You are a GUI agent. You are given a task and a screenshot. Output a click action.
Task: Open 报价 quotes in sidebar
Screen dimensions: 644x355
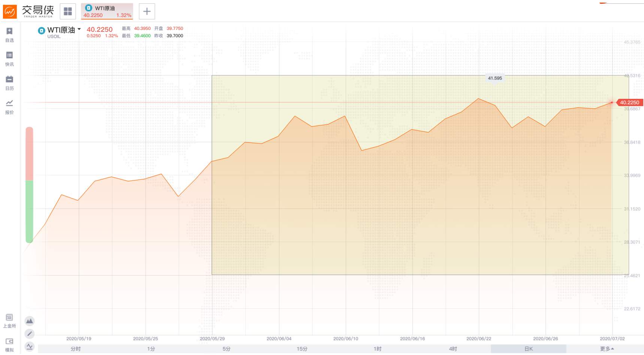(x=9, y=107)
